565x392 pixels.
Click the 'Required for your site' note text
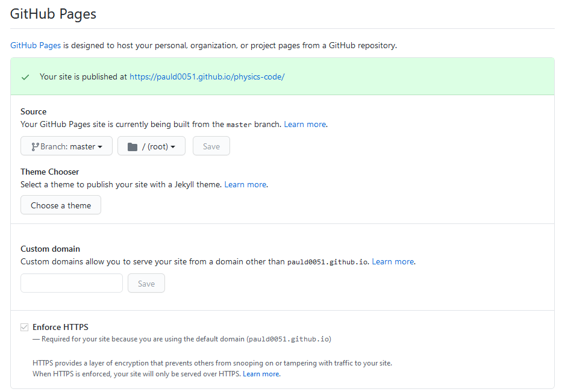click(x=182, y=339)
